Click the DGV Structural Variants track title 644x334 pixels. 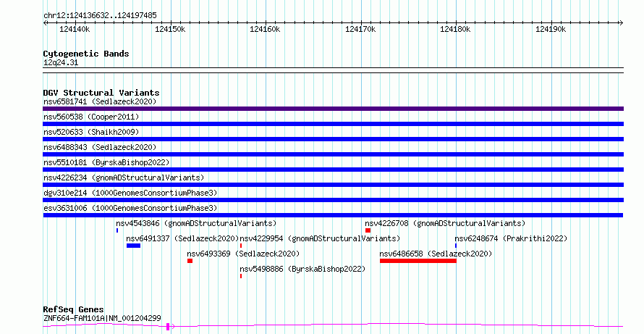[101, 93]
